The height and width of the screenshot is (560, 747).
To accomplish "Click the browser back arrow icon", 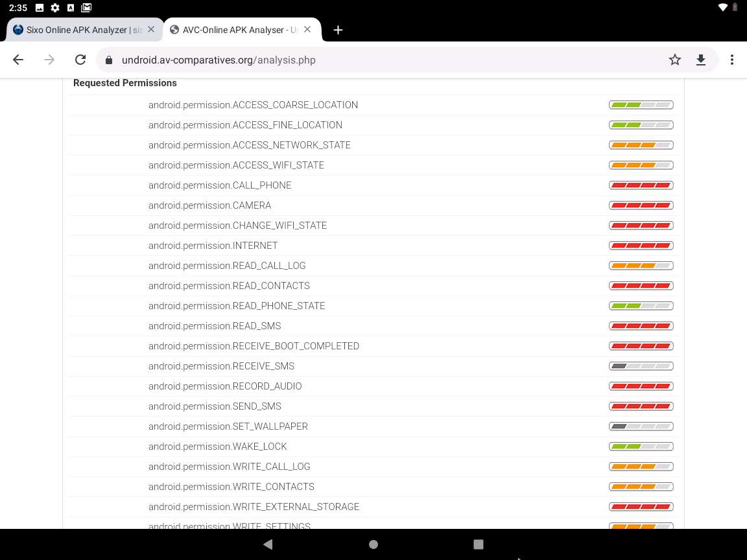I will pyautogui.click(x=18, y=59).
